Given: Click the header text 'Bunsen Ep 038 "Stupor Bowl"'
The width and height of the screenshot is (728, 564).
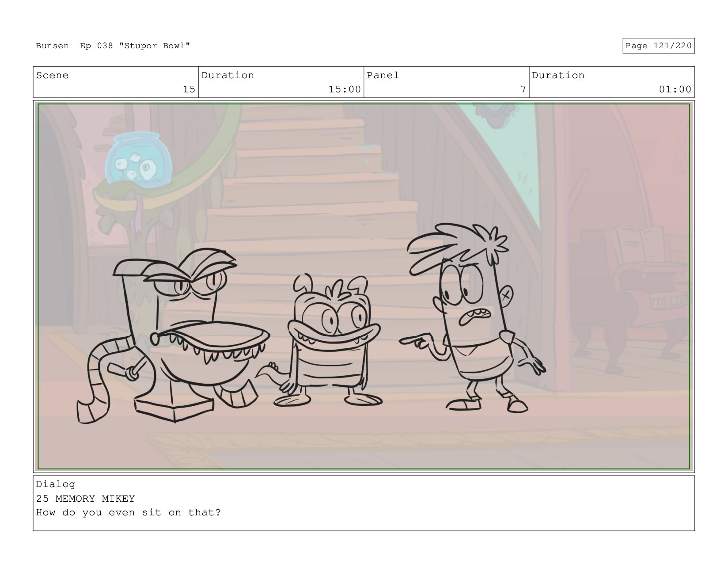Looking at the screenshot, I should pos(113,46).
